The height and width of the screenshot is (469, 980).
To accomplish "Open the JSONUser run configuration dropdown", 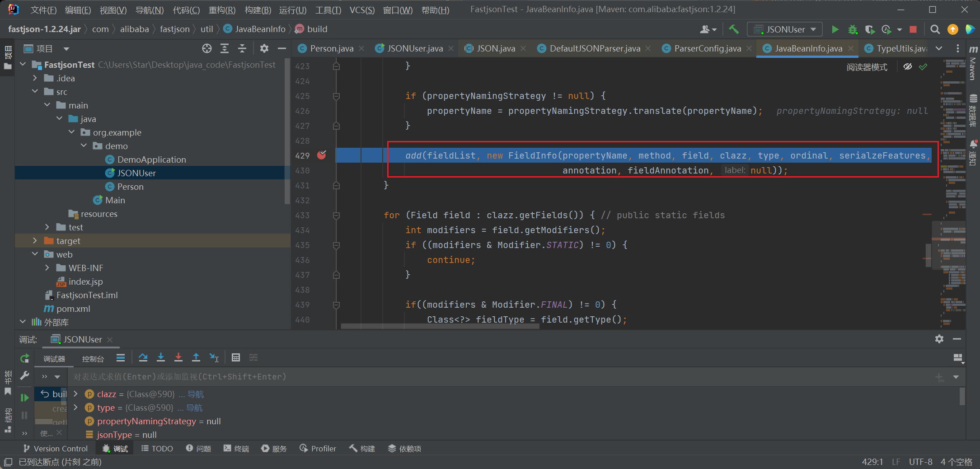I will pos(785,29).
